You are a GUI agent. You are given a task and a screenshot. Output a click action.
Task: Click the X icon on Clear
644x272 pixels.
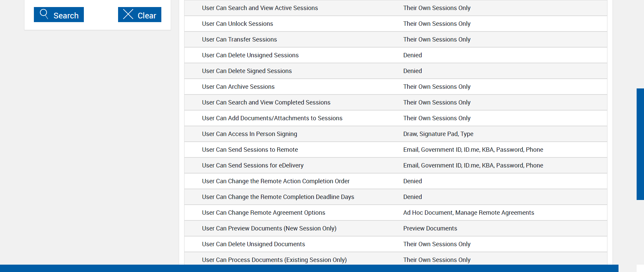point(128,14)
